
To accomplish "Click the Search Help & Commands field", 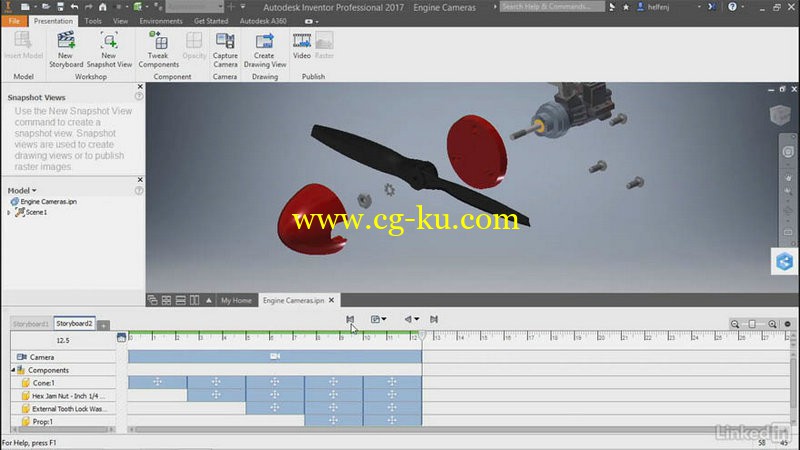I will (551, 7).
